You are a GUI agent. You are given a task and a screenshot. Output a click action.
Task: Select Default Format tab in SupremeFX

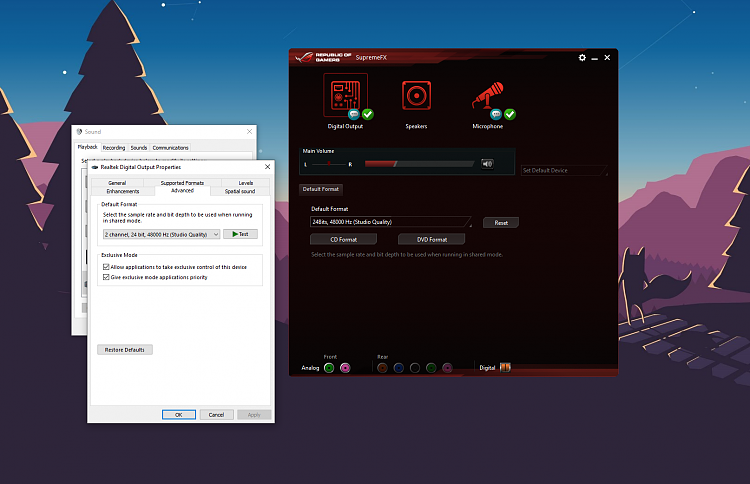tap(320, 189)
